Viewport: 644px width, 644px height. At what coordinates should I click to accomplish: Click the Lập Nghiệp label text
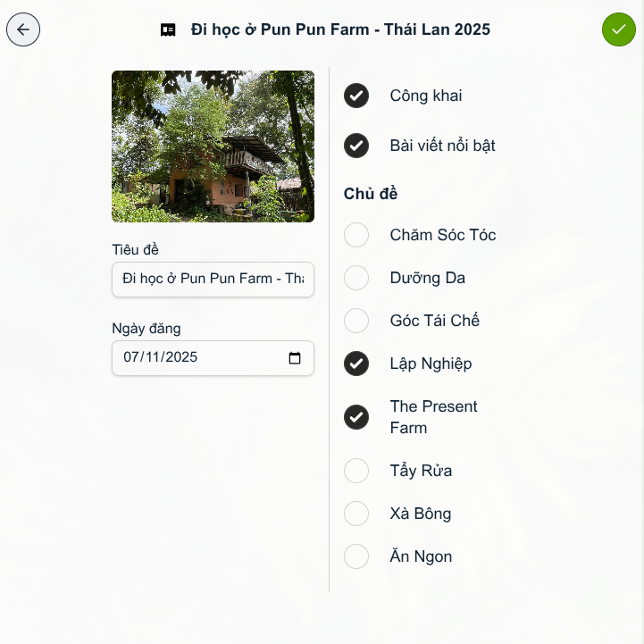coord(431,364)
